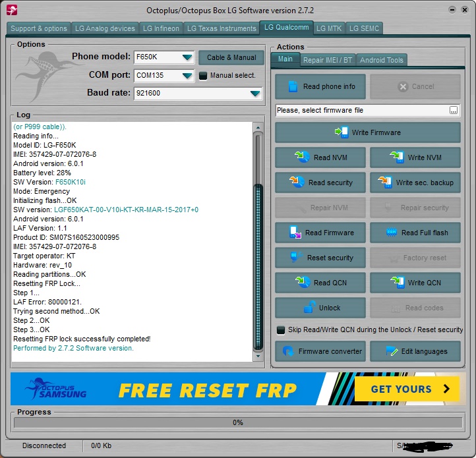This screenshot has height=458, width=476.
Task: Expand the COM port dropdown
Action: (x=187, y=75)
